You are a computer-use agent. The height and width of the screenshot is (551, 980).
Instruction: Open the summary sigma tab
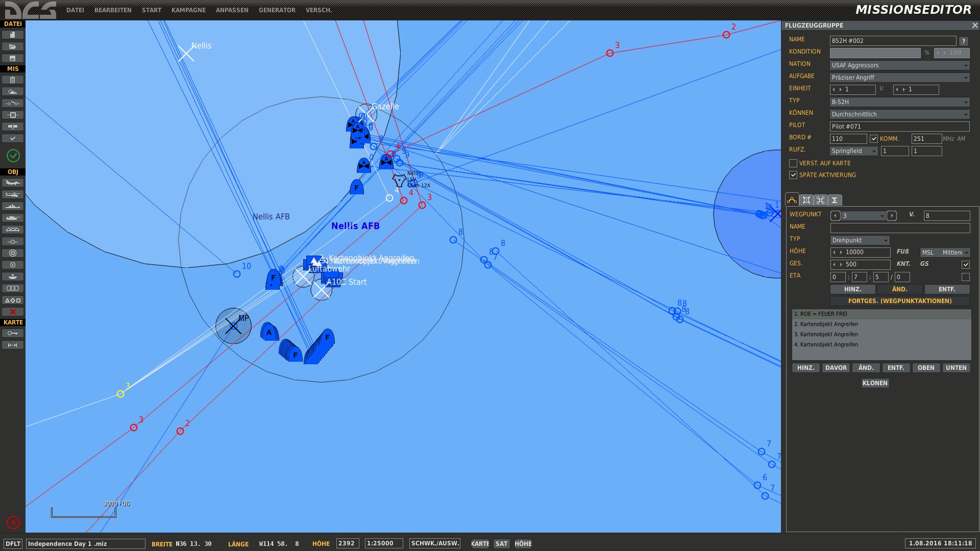coord(835,200)
